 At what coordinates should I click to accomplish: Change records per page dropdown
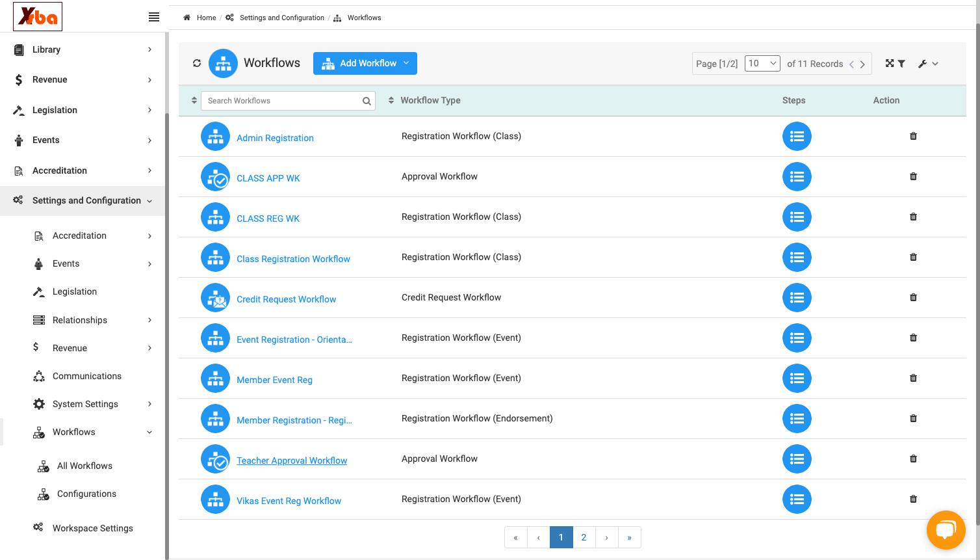click(x=762, y=63)
